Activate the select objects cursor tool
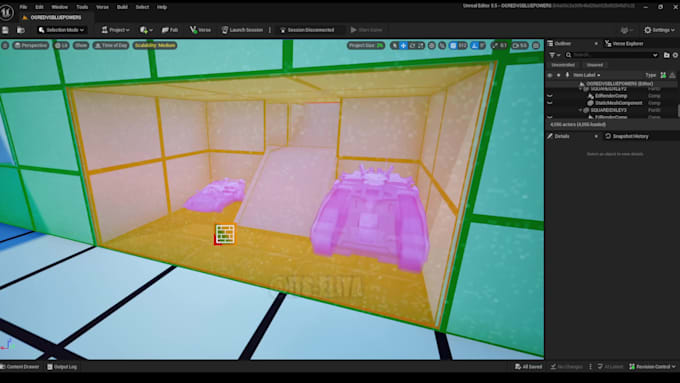 (394, 45)
